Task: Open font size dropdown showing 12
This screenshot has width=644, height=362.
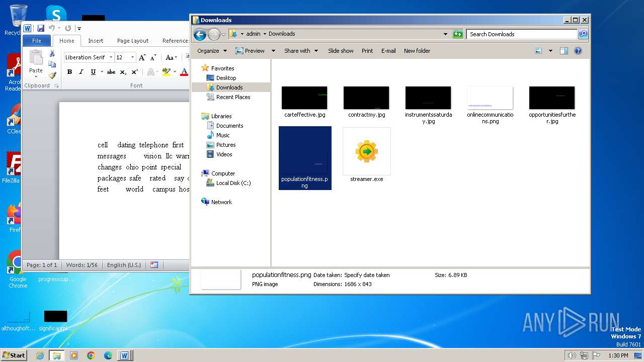Action: coord(133,57)
